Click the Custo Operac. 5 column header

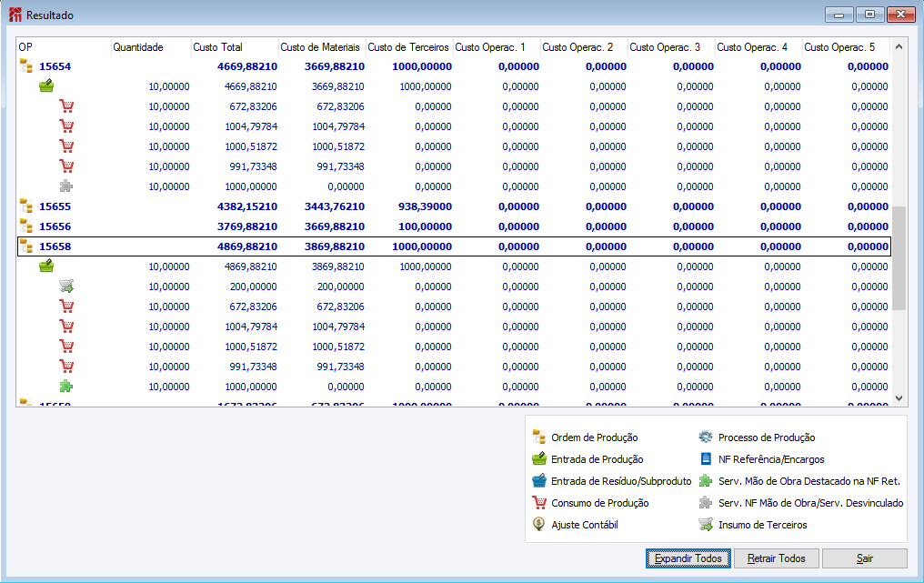point(846,47)
